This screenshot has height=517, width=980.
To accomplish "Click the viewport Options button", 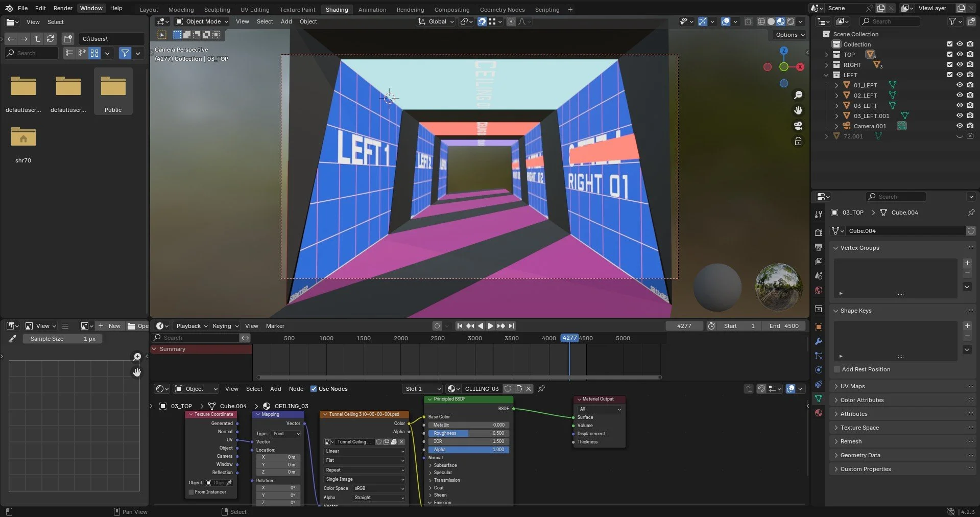I will pos(788,35).
